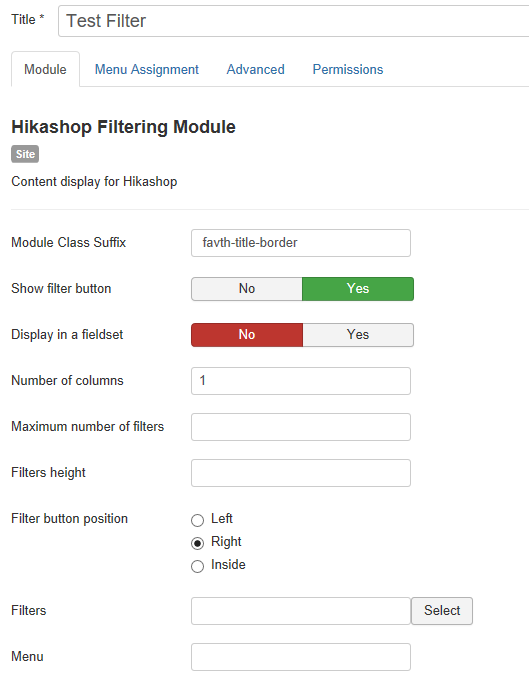The height and width of the screenshot is (691, 529).
Task: Open the Menu Assignment tab
Action: click(147, 69)
